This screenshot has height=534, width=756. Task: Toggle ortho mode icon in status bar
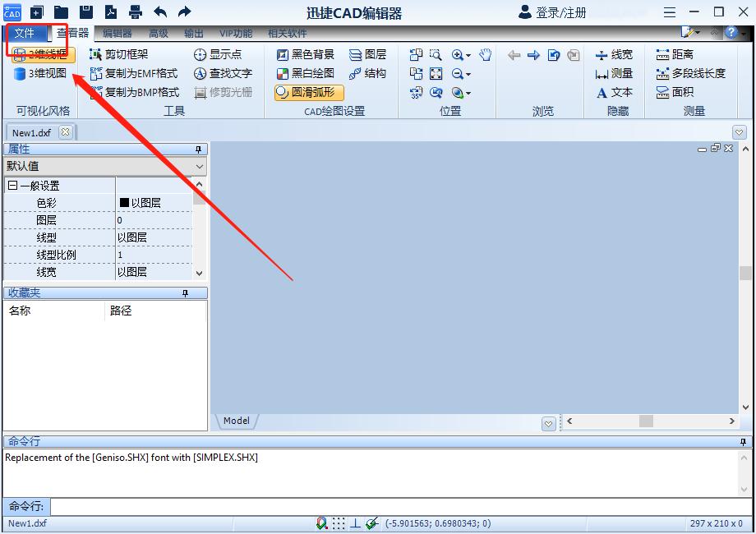(x=355, y=523)
